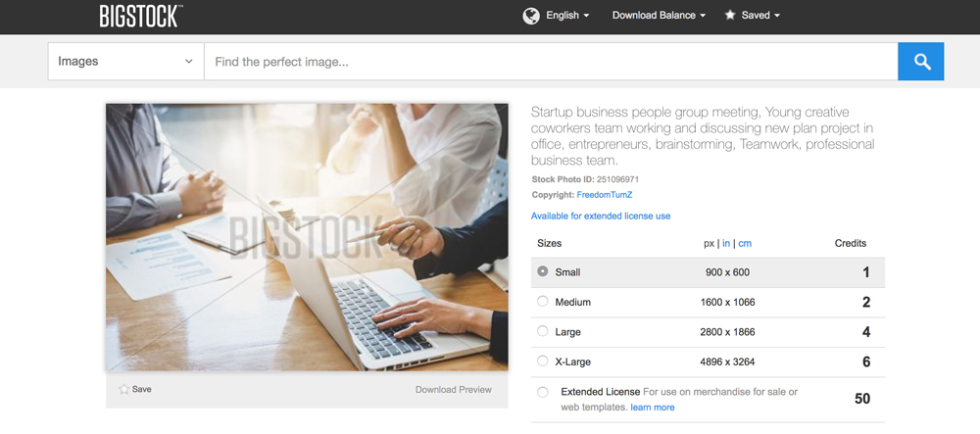Open the Download Balance dropdown
Viewport: 980px width, 434px height.
[x=659, y=16]
